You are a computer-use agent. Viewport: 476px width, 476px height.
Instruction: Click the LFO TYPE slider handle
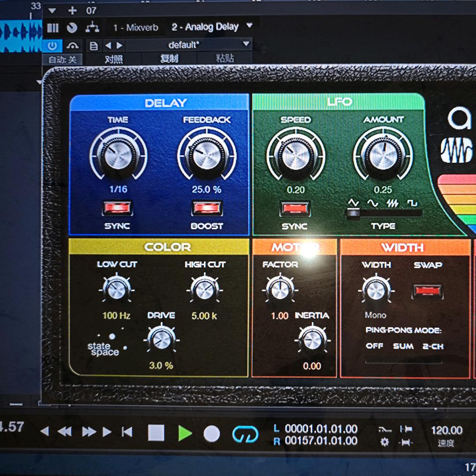[353, 213]
